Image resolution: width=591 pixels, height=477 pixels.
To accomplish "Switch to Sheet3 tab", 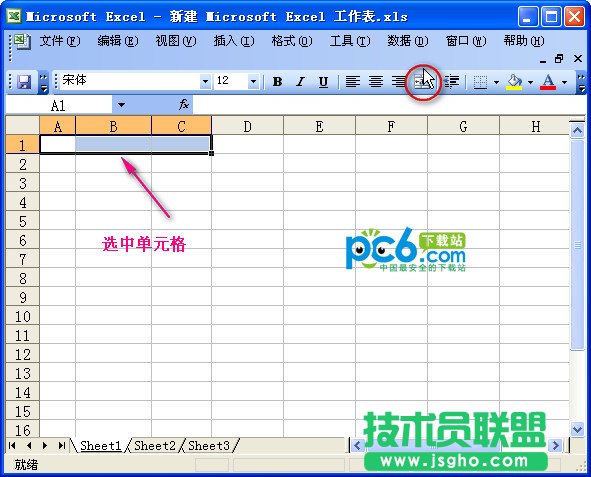I will (x=209, y=445).
